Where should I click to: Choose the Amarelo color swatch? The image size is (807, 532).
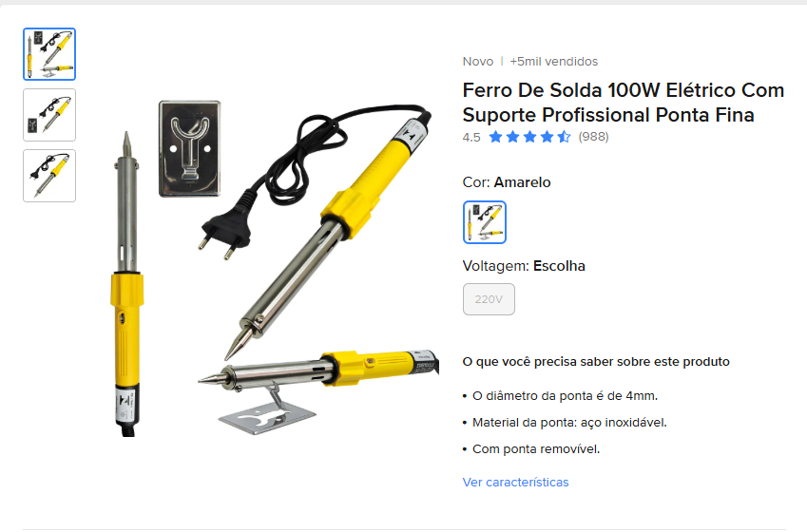(485, 222)
